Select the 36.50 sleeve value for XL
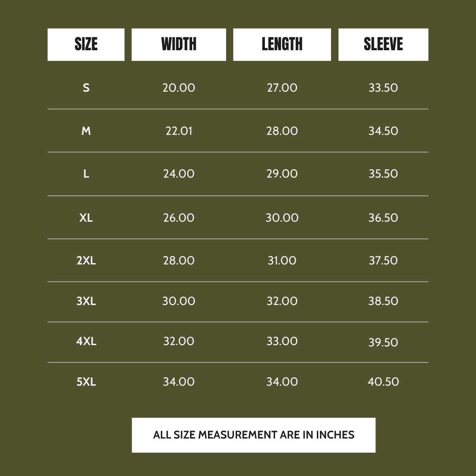The image size is (476, 476). (x=383, y=218)
